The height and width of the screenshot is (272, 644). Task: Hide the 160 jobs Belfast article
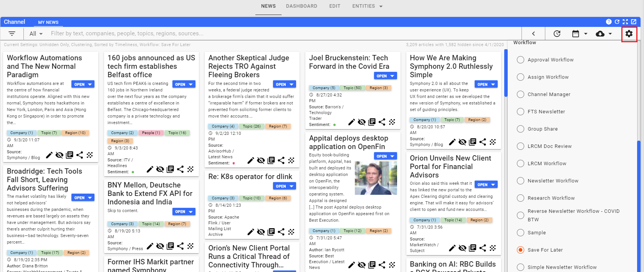(x=160, y=169)
